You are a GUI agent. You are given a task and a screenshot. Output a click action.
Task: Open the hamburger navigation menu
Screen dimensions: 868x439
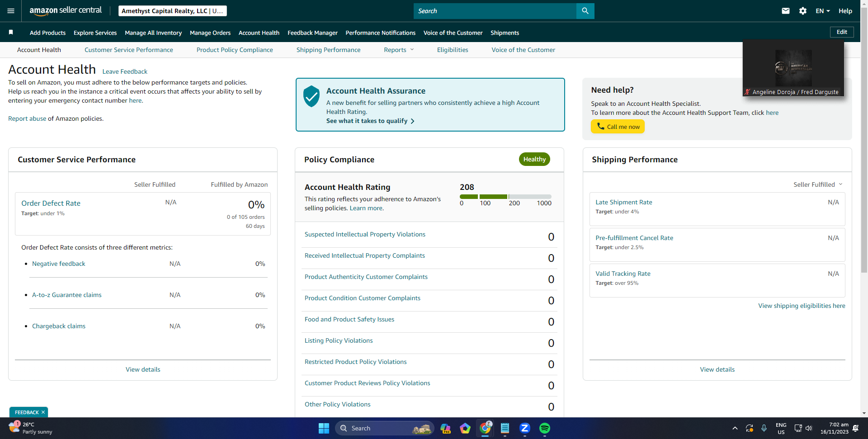tap(11, 11)
